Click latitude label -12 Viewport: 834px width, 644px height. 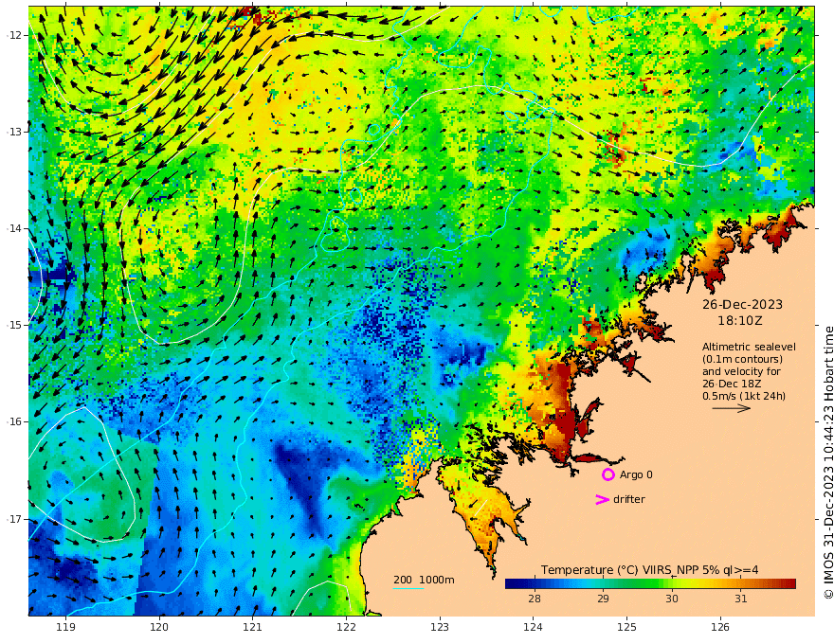coord(14,35)
